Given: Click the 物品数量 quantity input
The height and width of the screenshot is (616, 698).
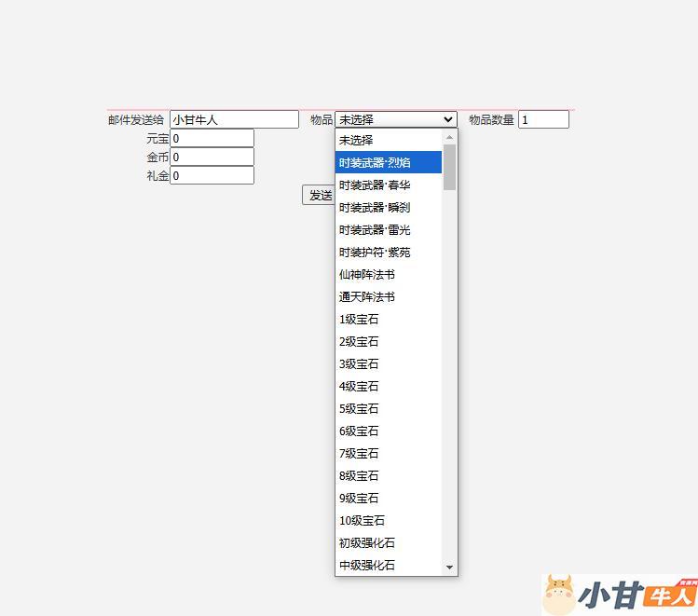Looking at the screenshot, I should [543, 119].
